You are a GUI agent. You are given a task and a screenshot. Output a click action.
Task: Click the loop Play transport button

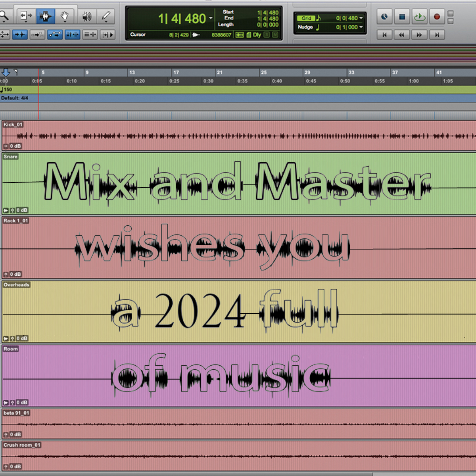click(419, 17)
